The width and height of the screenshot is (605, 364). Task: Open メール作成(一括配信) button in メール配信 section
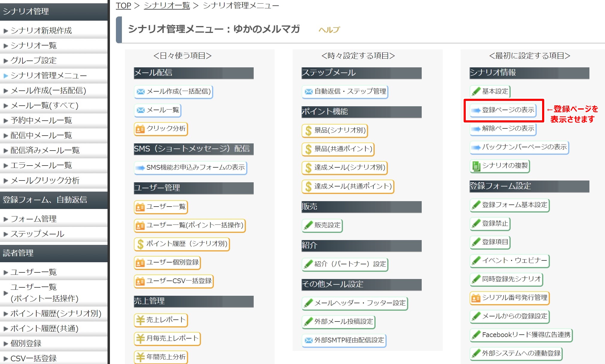pos(173,92)
